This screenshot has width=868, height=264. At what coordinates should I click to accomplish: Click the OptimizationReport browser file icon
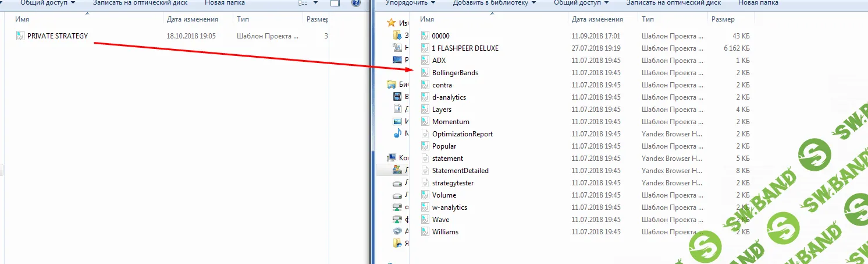[x=425, y=134]
